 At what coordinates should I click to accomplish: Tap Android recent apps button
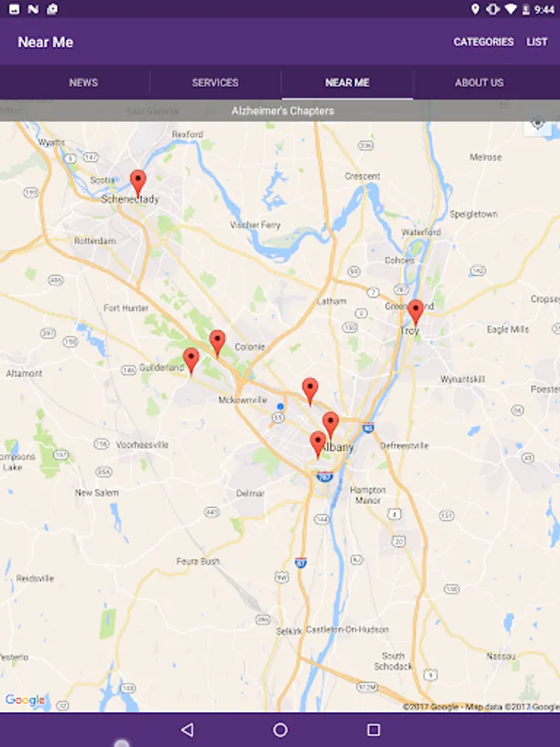point(374,730)
